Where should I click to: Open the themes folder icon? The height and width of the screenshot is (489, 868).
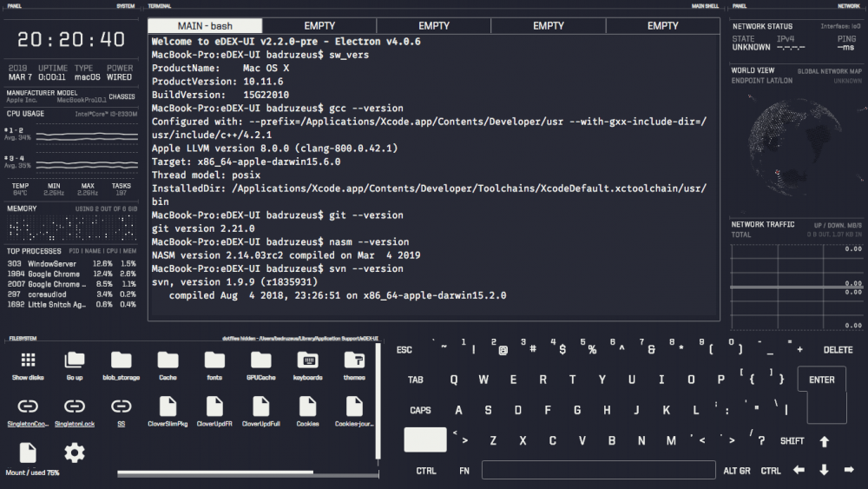(x=354, y=360)
